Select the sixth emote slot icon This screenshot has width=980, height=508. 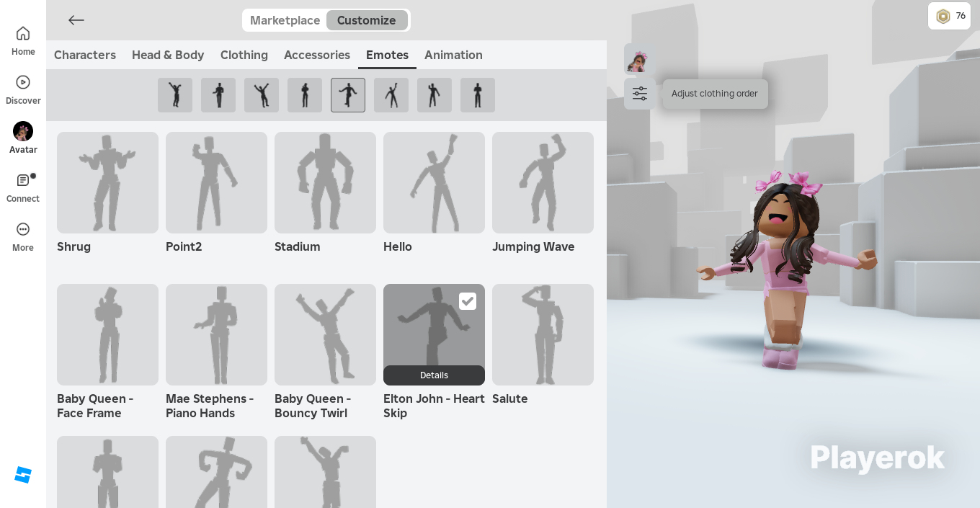tap(391, 95)
